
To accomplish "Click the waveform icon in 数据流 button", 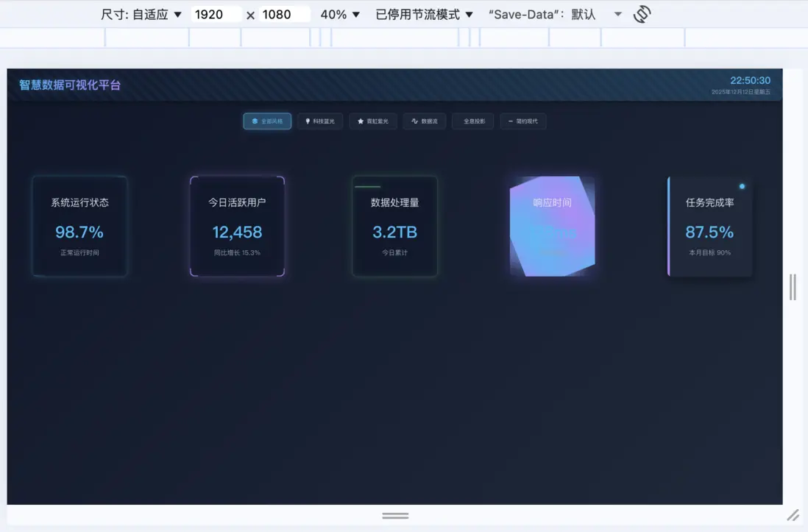I will tap(415, 121).
